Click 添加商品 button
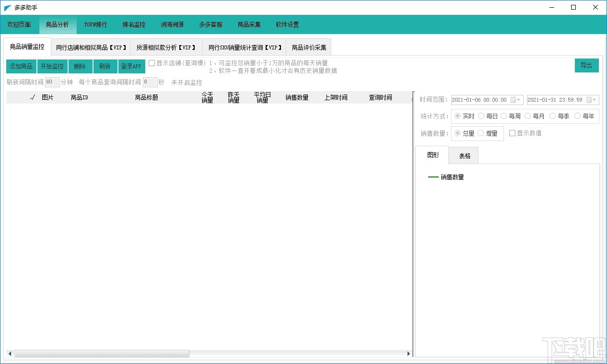The height and width of the screenshot is (364, 607). point(21,66)
